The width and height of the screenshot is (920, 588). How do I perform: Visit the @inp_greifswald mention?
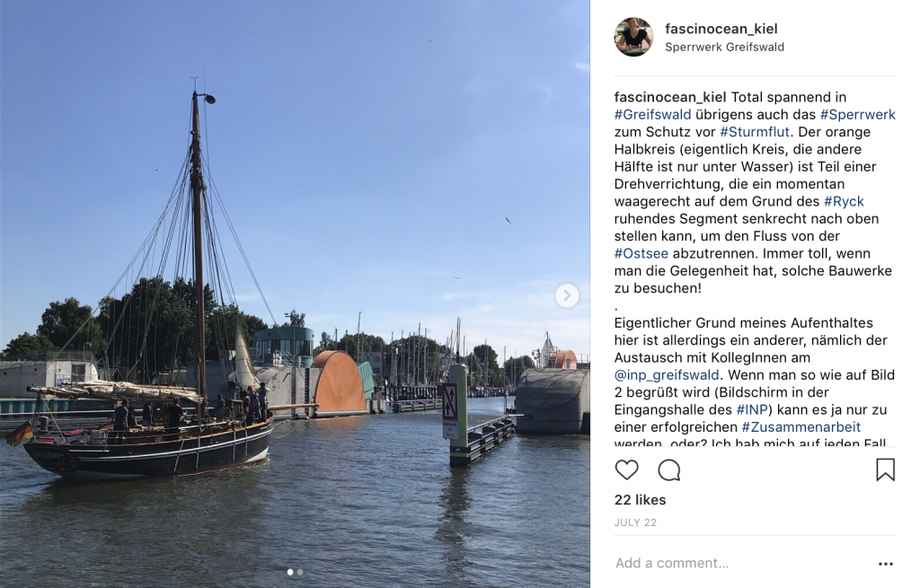[x=666, y=375]
